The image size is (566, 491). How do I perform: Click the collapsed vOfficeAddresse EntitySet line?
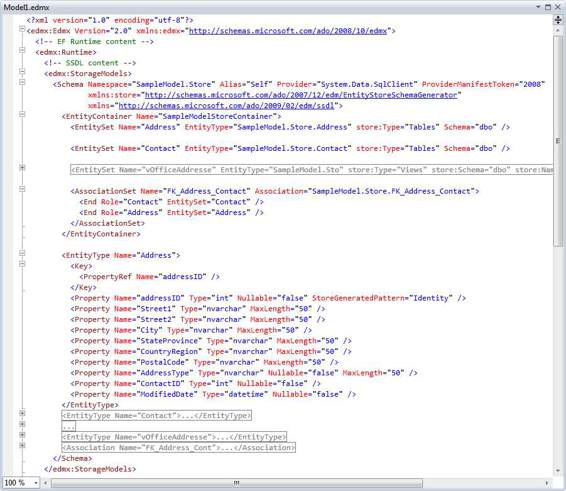point(312,170)
